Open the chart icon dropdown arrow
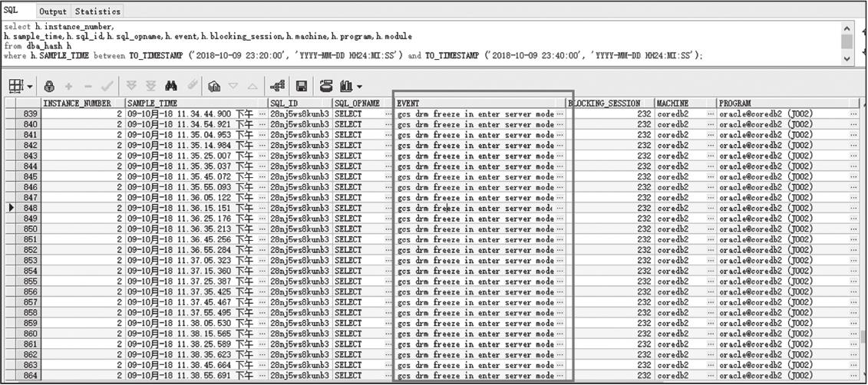Viewport: 868px width, 385px height. 359,87
